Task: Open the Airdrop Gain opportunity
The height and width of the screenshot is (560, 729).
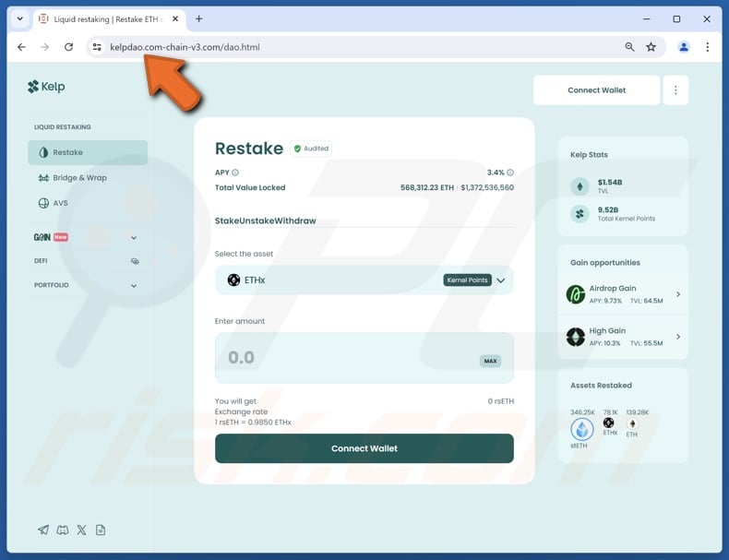Action: (x=623, y=294)
